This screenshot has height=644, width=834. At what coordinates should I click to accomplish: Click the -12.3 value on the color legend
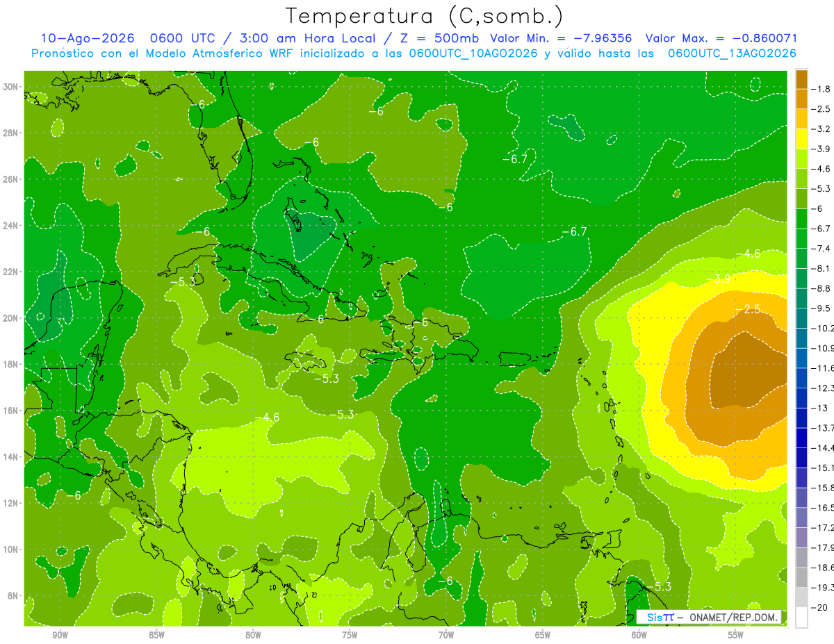pos(824,388)
